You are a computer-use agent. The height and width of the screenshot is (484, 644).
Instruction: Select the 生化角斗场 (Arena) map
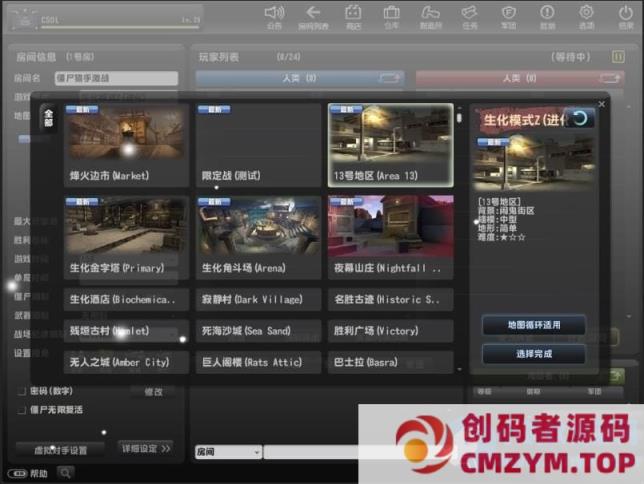258,237
